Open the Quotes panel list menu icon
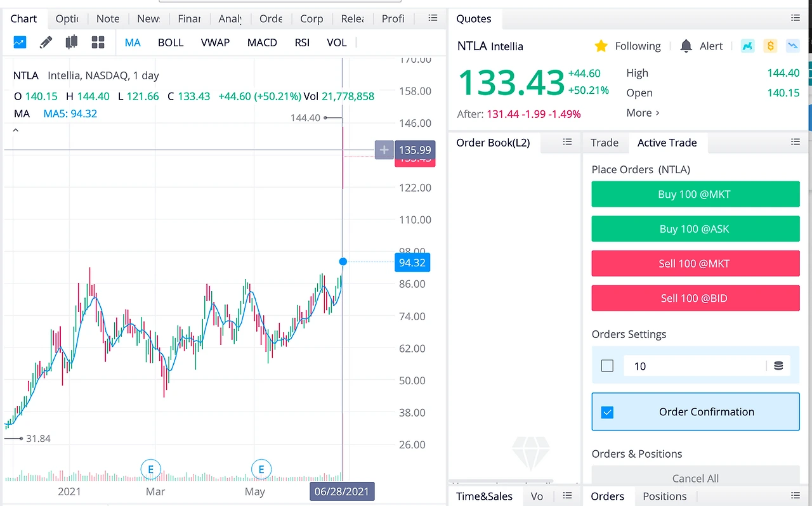 click(796, 18)
